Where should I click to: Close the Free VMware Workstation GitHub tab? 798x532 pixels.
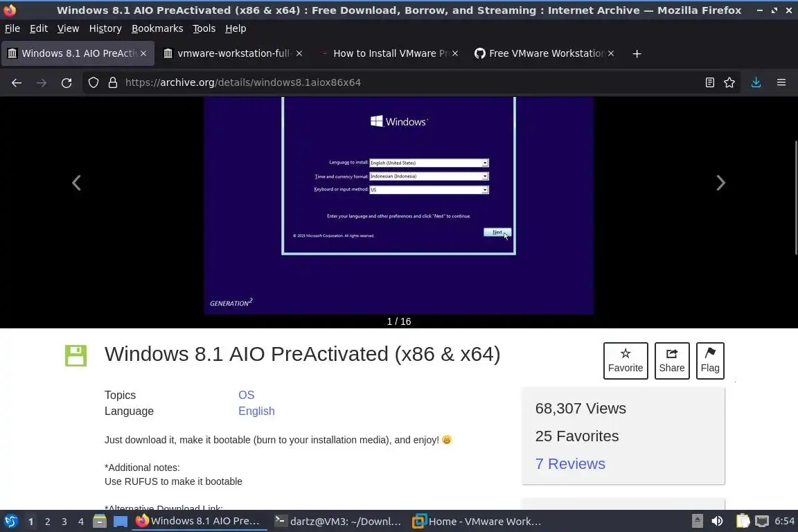(x=611, y=53)
